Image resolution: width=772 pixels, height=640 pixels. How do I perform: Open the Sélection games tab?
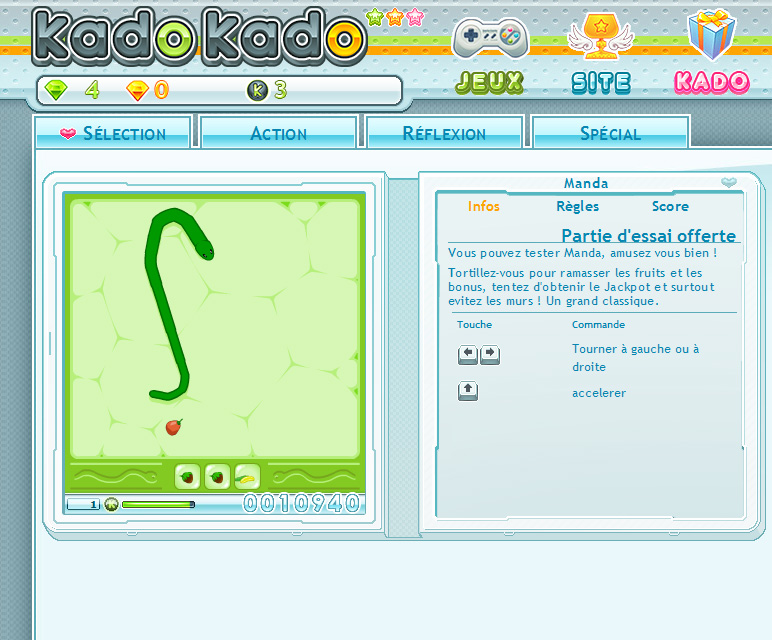tap(113, 133)
